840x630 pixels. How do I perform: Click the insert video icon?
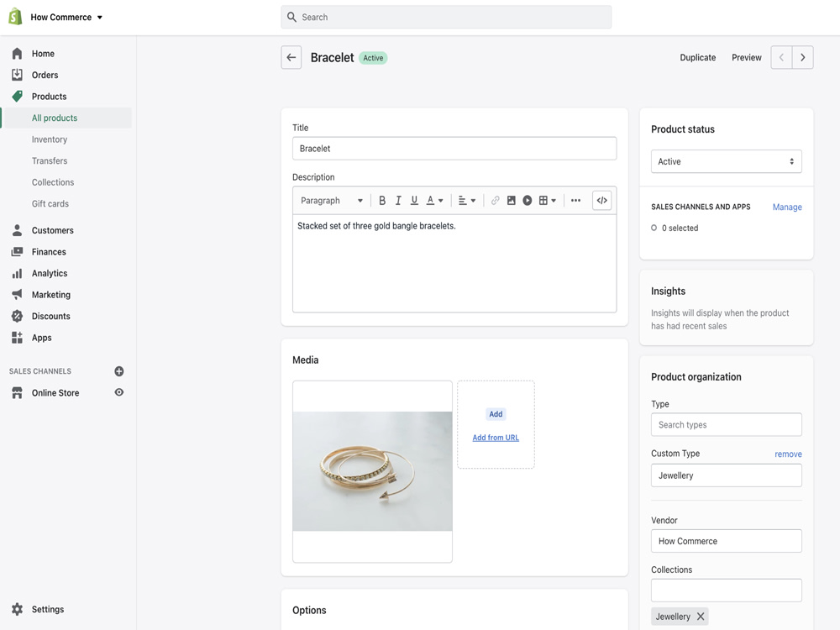click(528, 201)
